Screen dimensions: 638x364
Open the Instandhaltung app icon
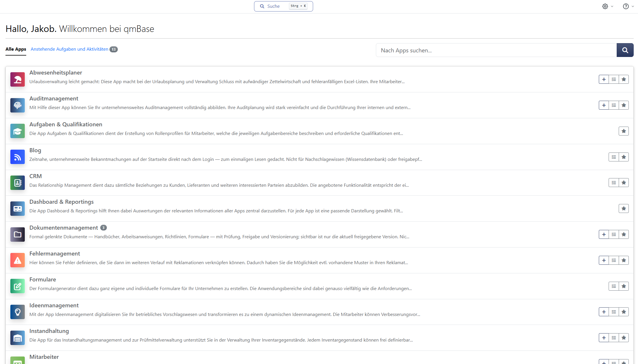18,338
